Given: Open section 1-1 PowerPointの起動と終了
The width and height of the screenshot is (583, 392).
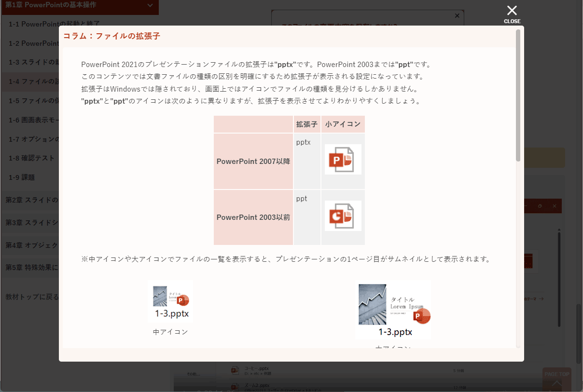Looking at the screenshot, I should [55, 24].
